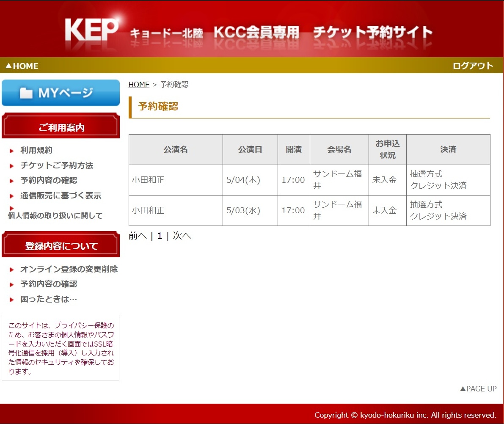
Task: Click the 予約確認 breadcrumb text
Action: (x=174, y=85)
